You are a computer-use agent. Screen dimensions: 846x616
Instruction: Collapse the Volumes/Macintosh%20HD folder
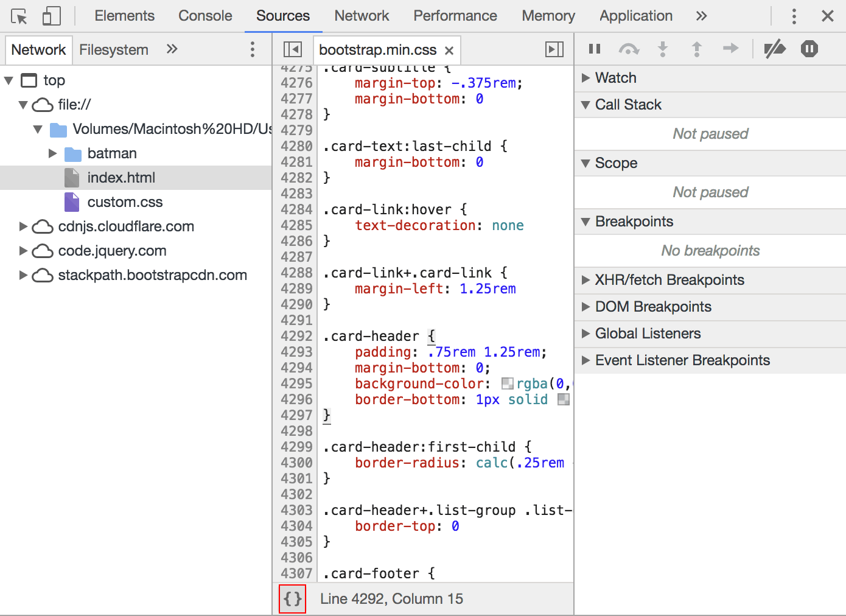point(38,129)
